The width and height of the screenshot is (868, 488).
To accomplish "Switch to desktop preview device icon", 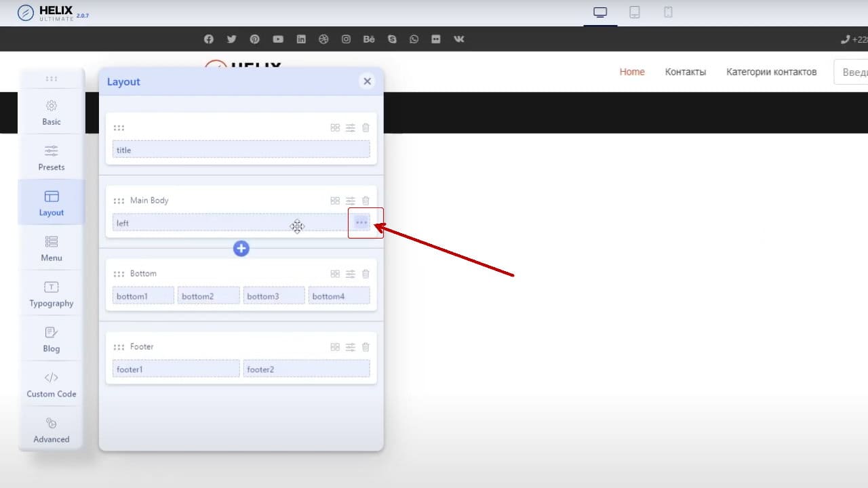I will pos(600,12).
